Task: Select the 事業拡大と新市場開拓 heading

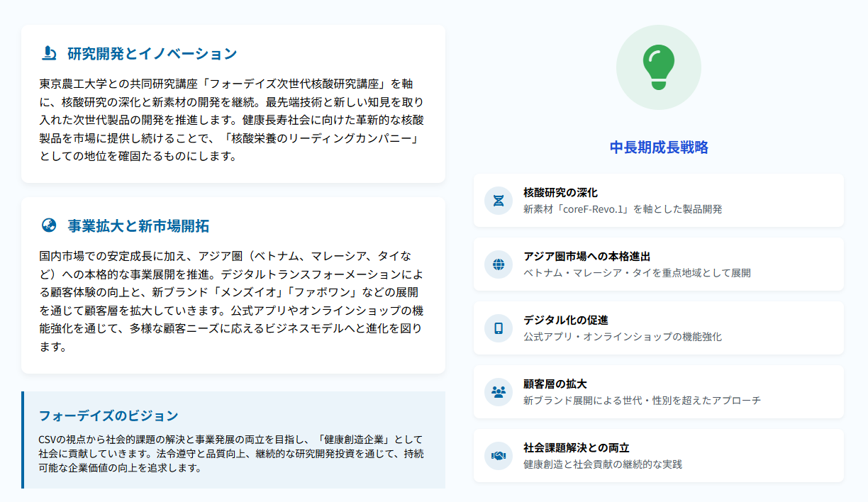Action: [x=139, y=226]
